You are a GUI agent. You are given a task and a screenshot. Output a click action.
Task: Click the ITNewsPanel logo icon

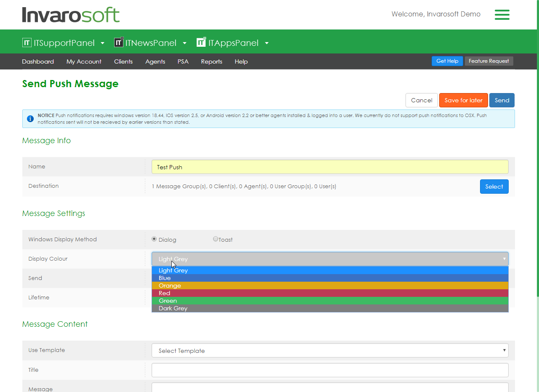pyautogui.click(x=119, y=43)
